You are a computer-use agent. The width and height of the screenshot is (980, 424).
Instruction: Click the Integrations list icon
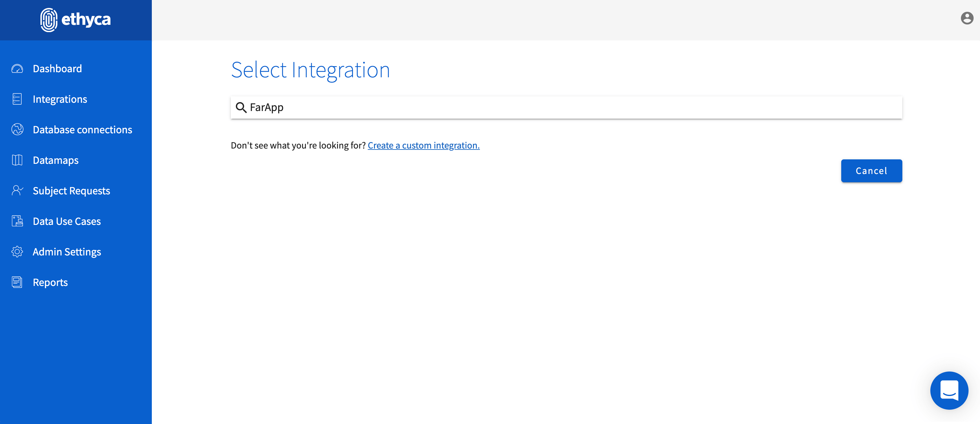(x=17, y=99)
